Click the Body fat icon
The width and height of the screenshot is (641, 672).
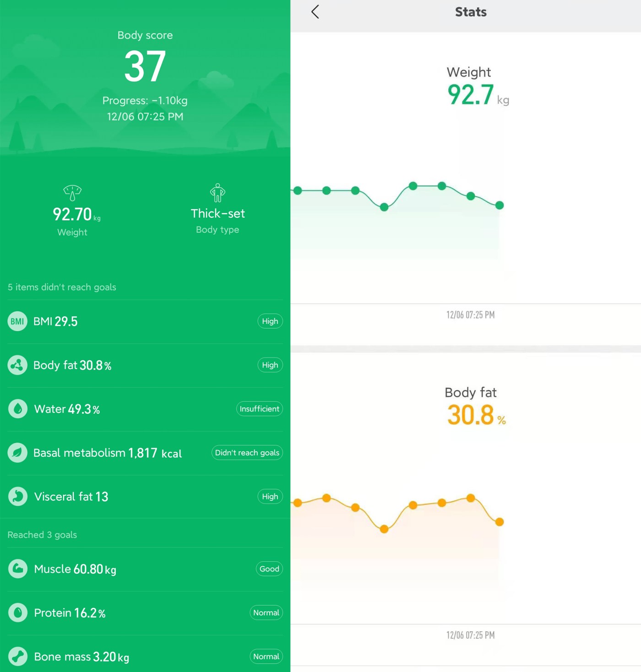(17, 365)
